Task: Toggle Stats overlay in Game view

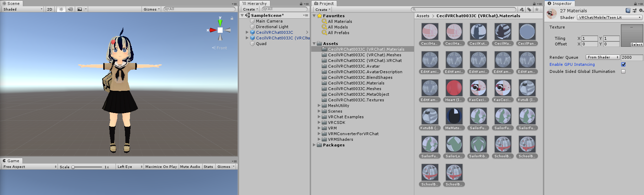Action: coord(208,167)
